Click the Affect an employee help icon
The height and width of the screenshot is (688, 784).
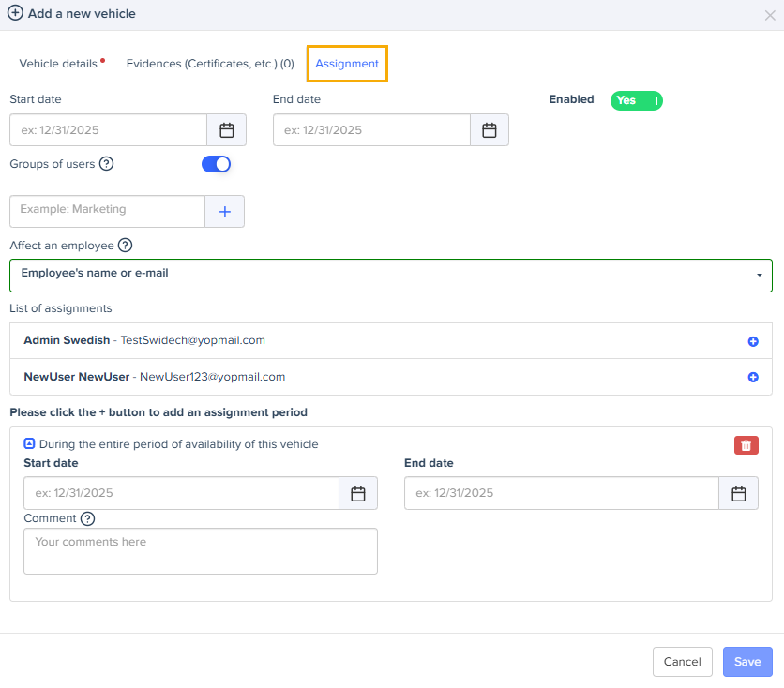125,246
